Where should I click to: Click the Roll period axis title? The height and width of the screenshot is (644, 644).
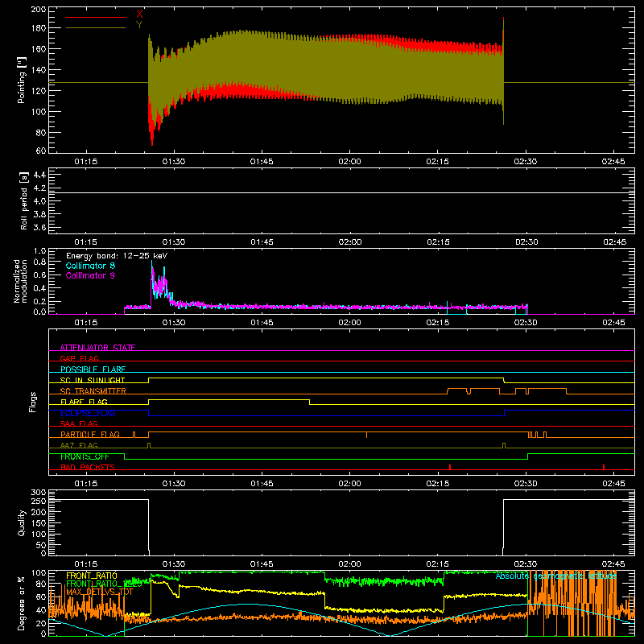[24, 200]
